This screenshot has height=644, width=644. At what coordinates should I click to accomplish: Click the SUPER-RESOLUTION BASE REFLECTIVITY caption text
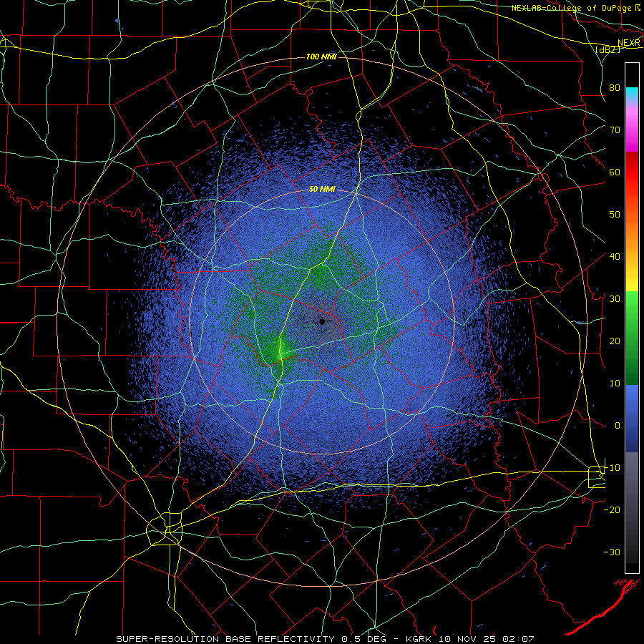point(225,639)
